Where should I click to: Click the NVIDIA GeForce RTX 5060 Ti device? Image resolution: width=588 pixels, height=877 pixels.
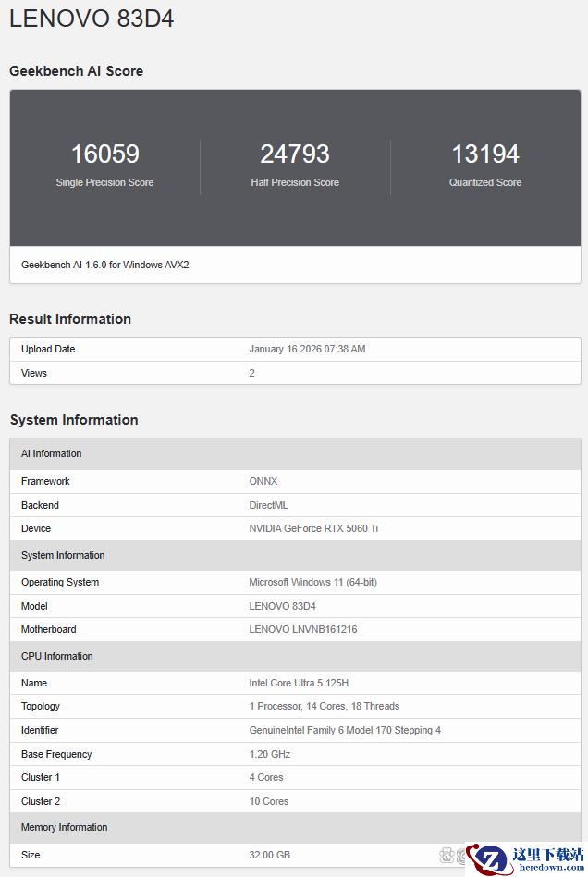[313, 528]
